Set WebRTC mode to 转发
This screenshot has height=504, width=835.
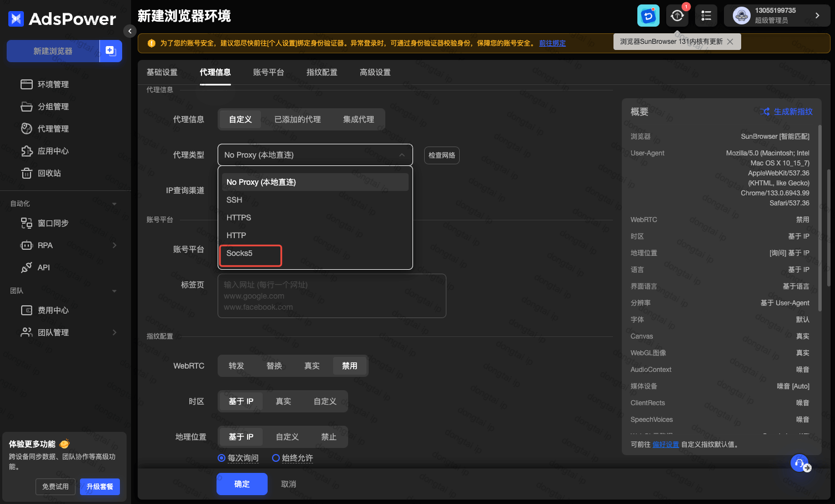(237, 366)
